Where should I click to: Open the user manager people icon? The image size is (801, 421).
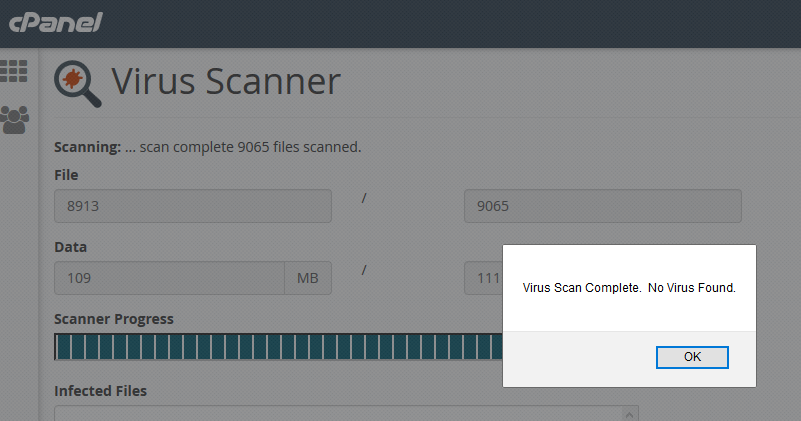coord(14,120)
